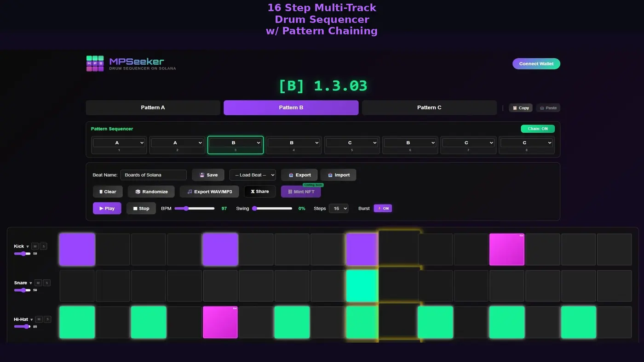Adjust the Swing slider

click(272, 209)
